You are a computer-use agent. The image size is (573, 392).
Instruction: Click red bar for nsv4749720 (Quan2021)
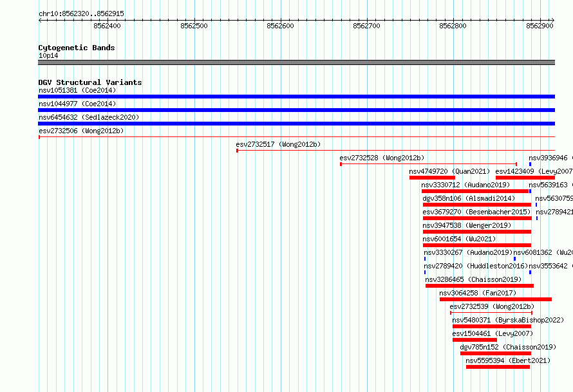[432, 178]
